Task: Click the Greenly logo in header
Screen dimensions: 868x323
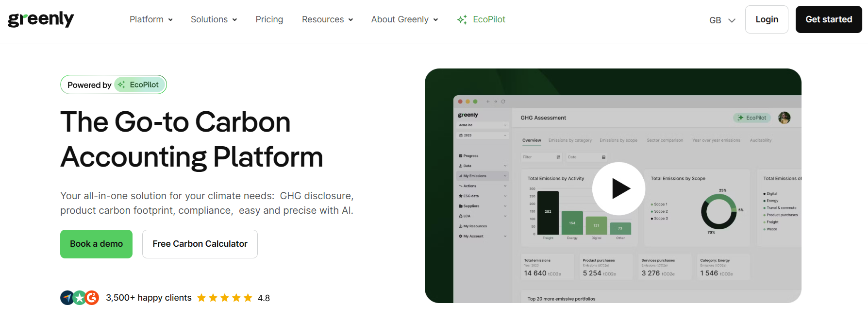Action: 41,19
